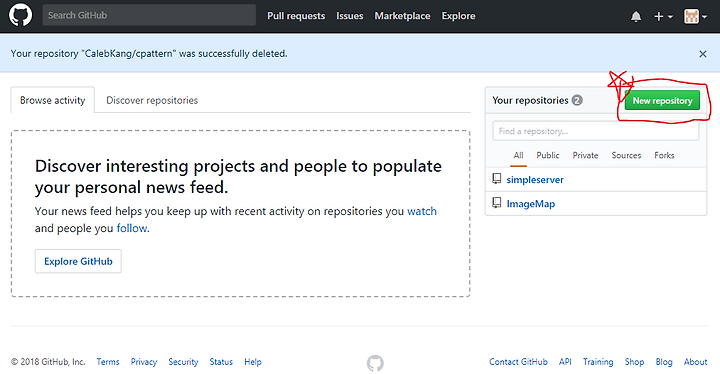Viewport: 720px width, 374px height.
Task: Open the Issues page
Action: pyautogui.click(x=349, y=16)
